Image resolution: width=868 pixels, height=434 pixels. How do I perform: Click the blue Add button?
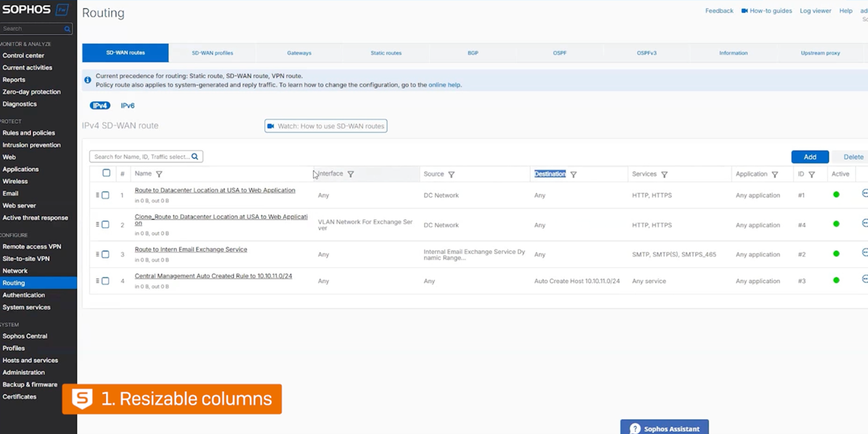tap(810, 157)
